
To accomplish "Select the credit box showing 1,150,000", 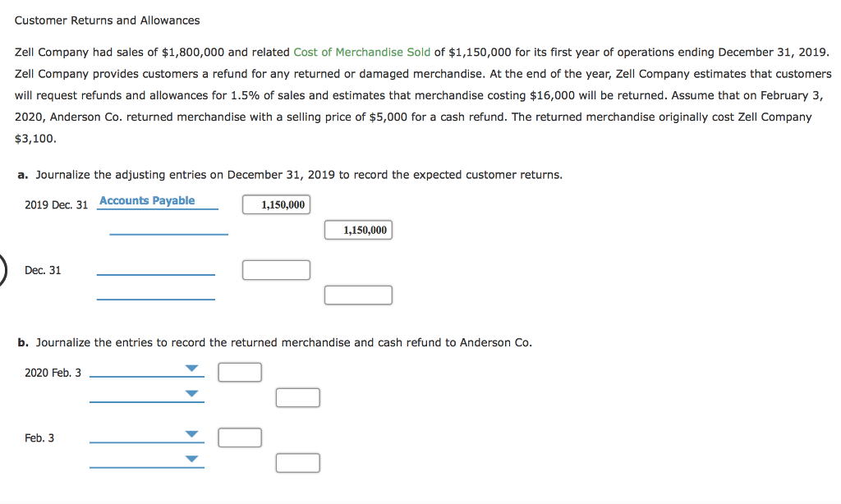I will pos(358,230).
